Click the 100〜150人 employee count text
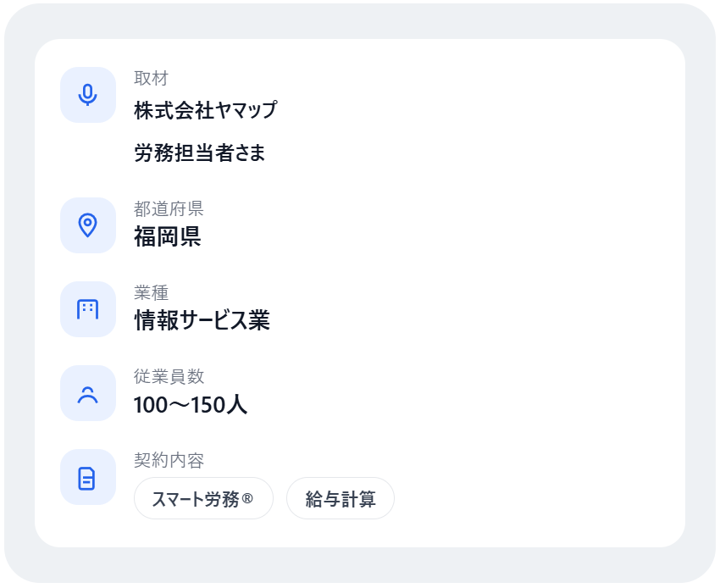 click(x=190, y=406)
